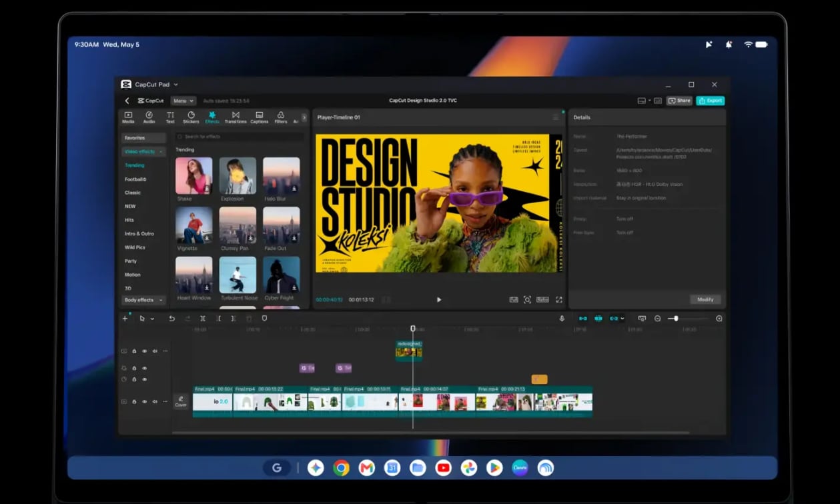Click the Share button
Viewport: 840px width, 504px height.
coord(679,101)
